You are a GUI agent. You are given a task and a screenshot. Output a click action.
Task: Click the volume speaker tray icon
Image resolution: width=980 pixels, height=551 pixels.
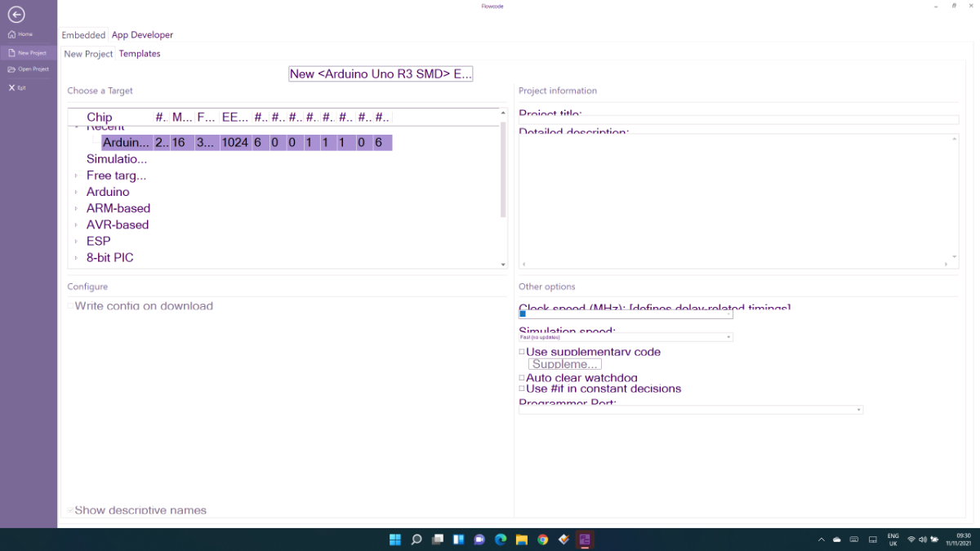click(922, 540)
